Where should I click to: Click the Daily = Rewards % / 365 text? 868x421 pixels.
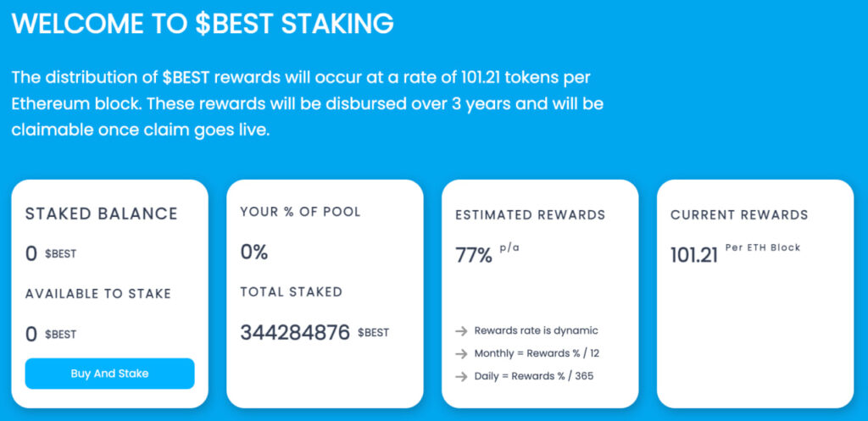click(x=534, y=375)
